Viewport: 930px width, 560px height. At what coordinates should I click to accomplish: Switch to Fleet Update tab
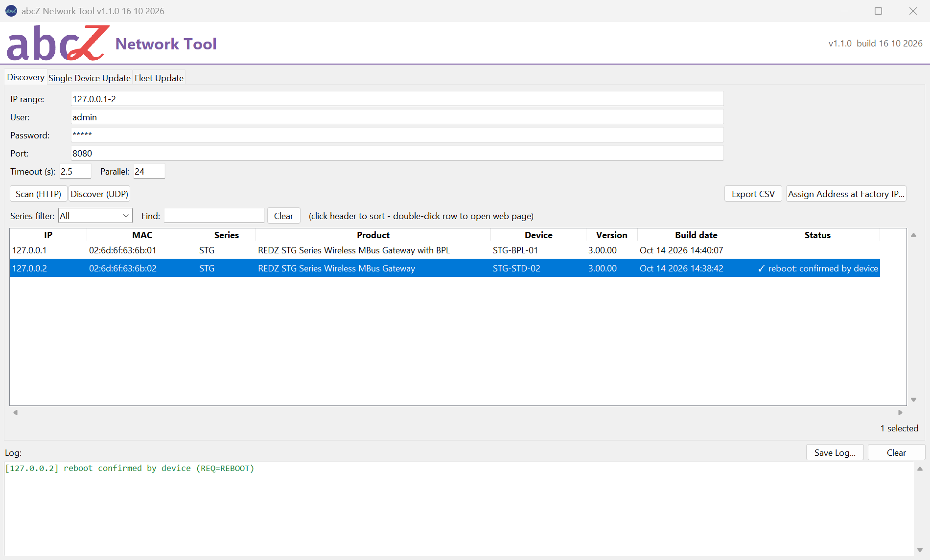[159, 78]
